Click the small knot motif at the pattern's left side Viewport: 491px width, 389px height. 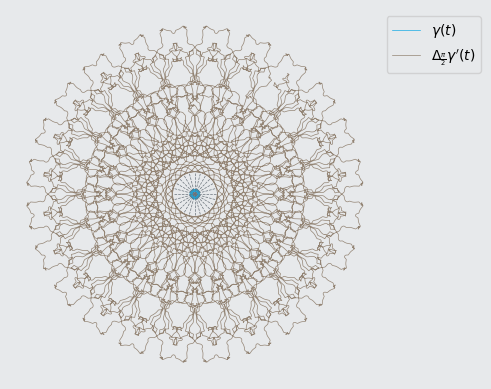point(49,175)
